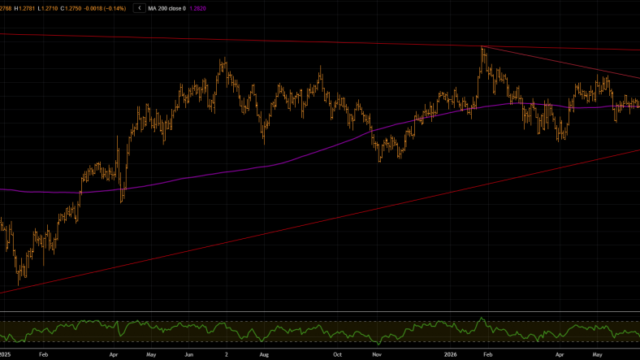Click the low price L1.2710

point(48,8)
